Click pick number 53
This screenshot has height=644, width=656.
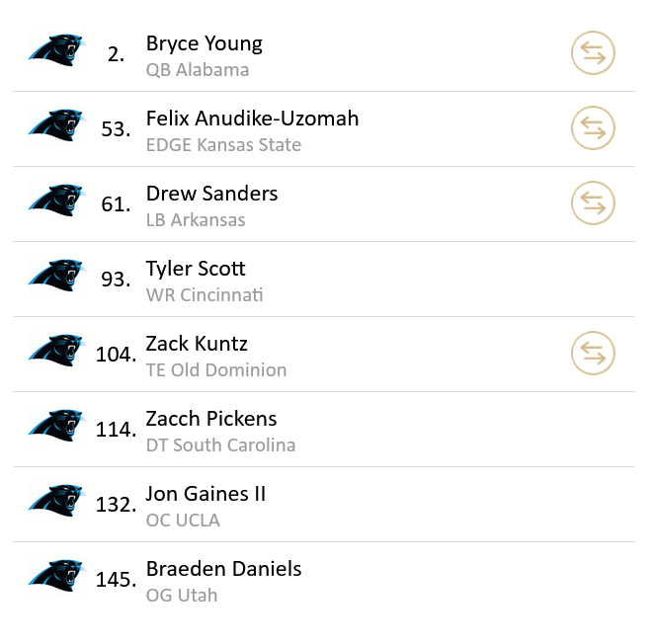[116, 129]
